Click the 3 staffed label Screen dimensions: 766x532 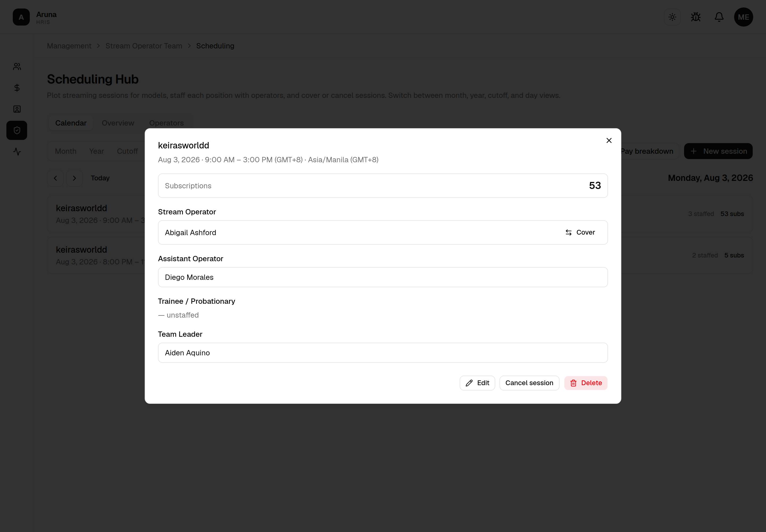701,214
